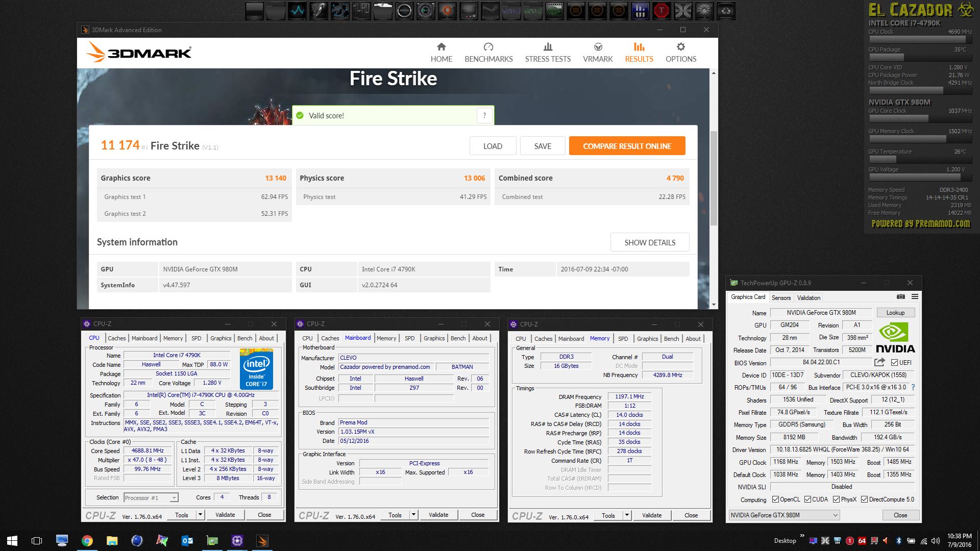Open Caches tab in first CPU-Z

116,338
